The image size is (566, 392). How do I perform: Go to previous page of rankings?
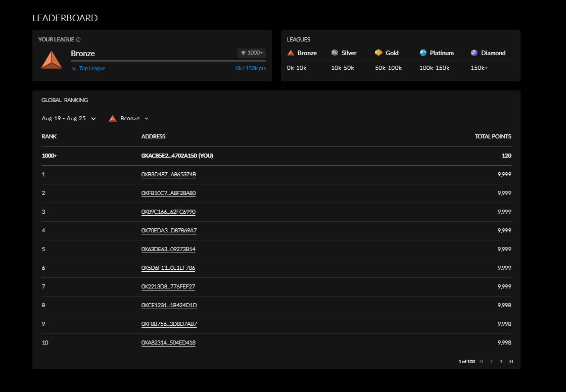point(492,361)
